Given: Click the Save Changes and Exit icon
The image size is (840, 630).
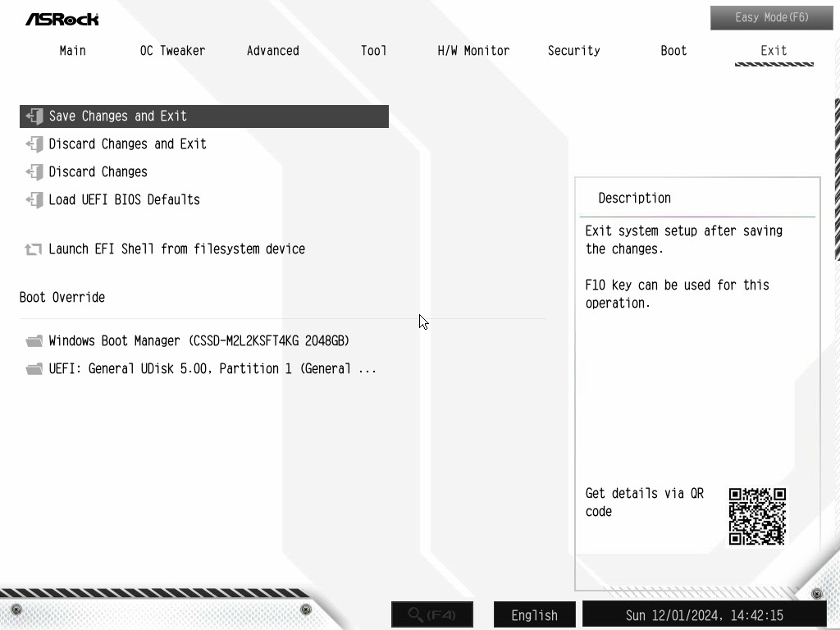Looking at the screenshot, I should (x=34, y=116).
